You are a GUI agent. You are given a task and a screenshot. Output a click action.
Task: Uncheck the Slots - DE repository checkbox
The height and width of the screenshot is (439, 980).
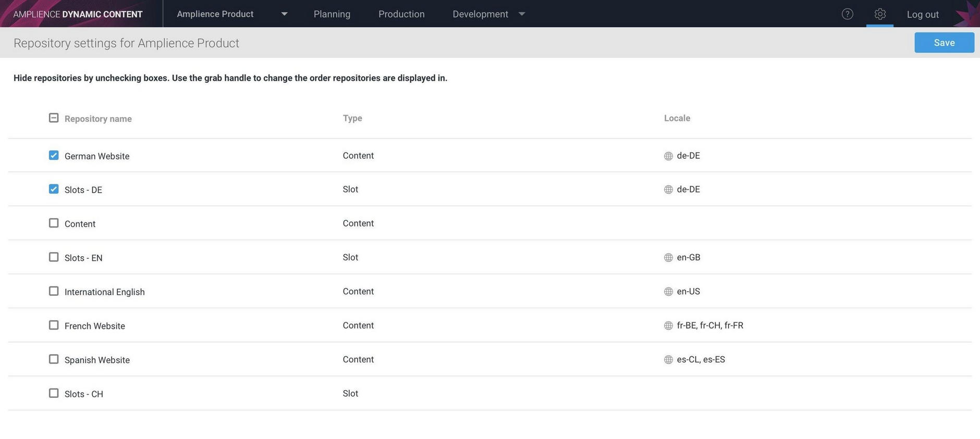point(54,189)
